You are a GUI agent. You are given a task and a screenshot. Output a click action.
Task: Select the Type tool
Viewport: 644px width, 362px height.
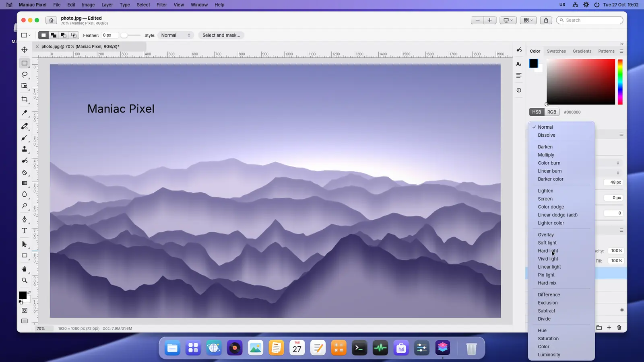pyautogui.click(x=25, y=231)
